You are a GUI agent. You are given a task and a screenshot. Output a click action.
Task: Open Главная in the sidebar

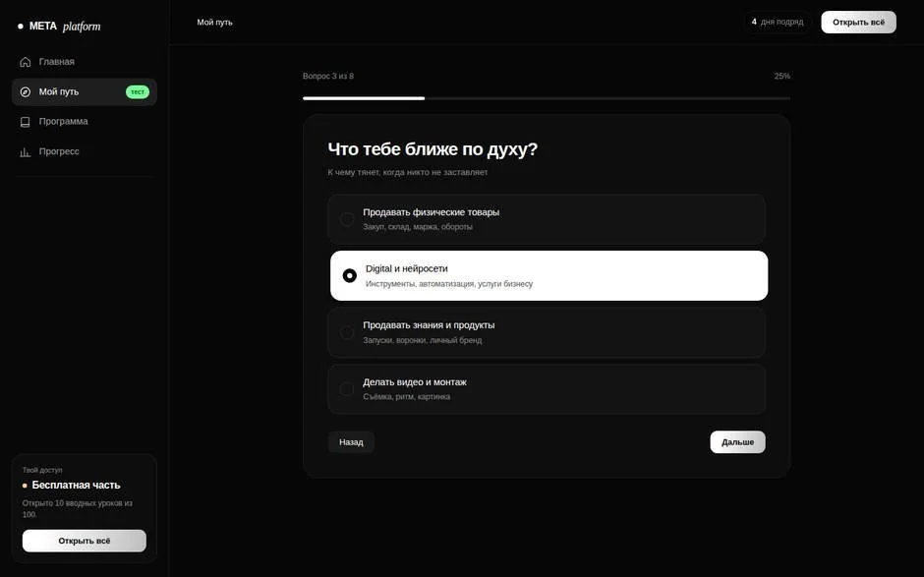[85, 62]
